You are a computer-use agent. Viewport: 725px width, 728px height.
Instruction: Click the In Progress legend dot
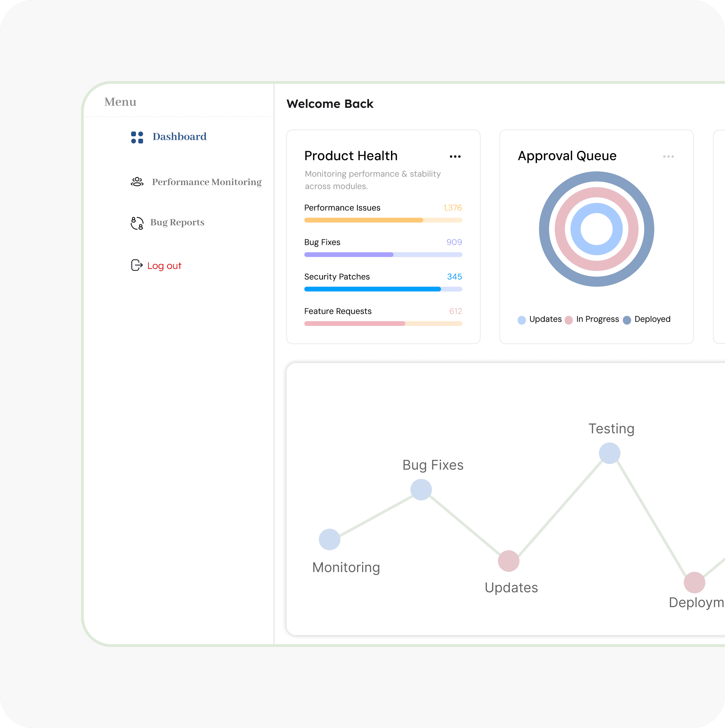(569, 320)
